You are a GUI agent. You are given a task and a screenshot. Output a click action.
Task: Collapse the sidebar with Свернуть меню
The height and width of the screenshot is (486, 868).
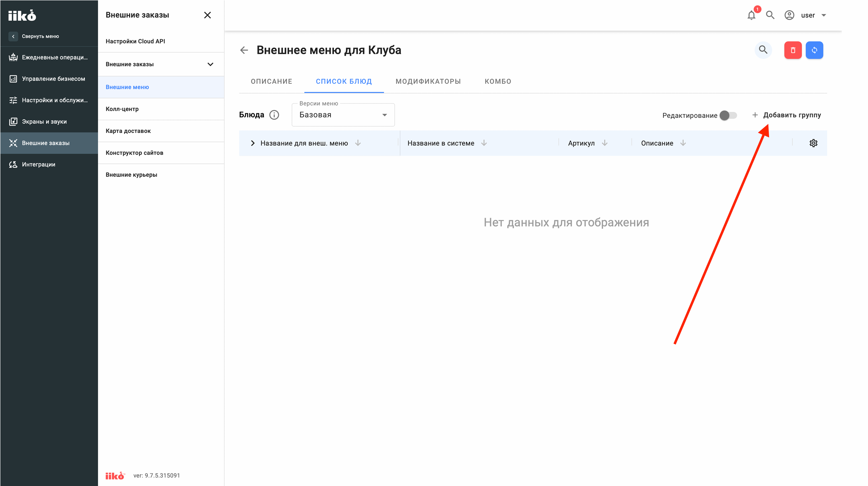click(x=34, y=36)
